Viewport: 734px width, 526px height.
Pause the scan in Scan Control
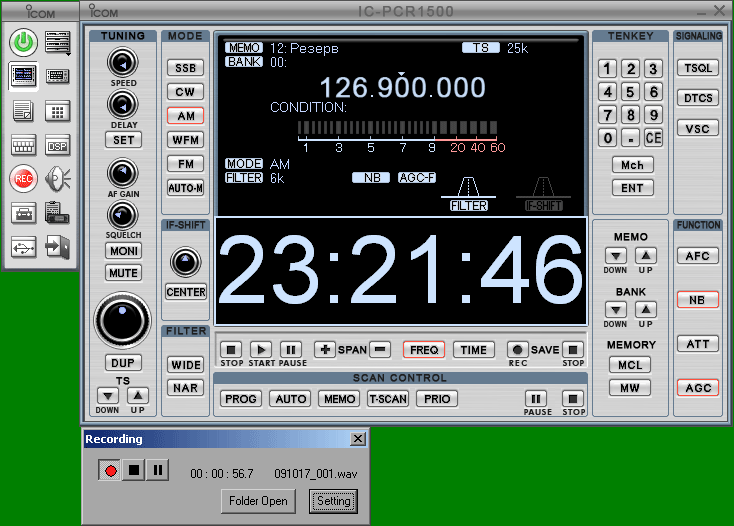pos(536,399)
